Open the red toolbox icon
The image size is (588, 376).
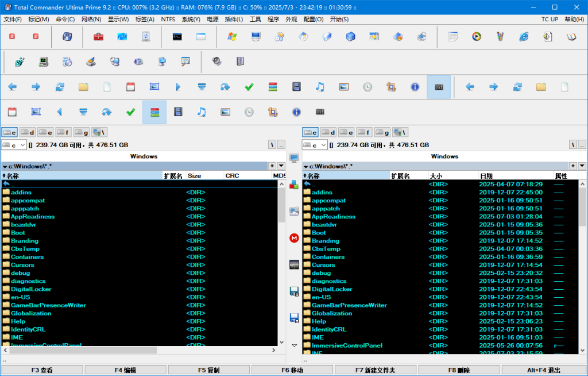click(99, 36)
